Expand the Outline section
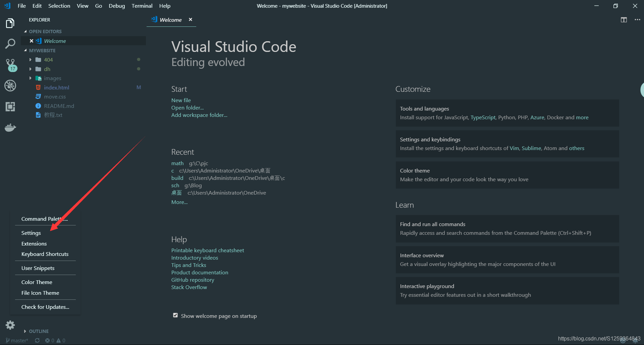 tap(25, 331)
